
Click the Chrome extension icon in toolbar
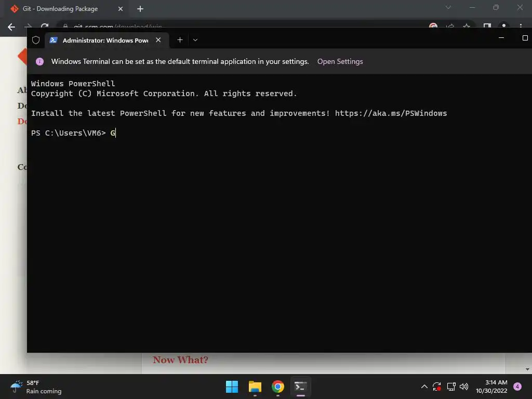pos(433,25)
